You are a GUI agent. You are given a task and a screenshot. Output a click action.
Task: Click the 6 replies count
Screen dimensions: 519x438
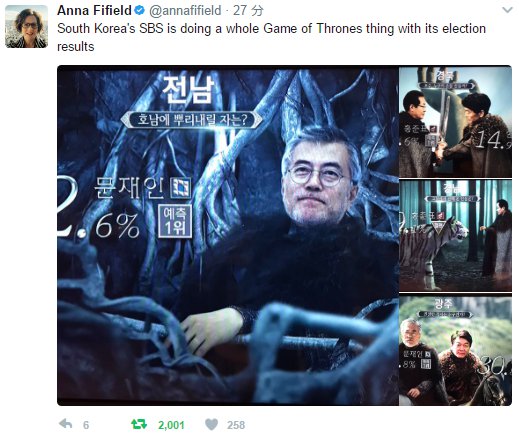tap(86, 425)
